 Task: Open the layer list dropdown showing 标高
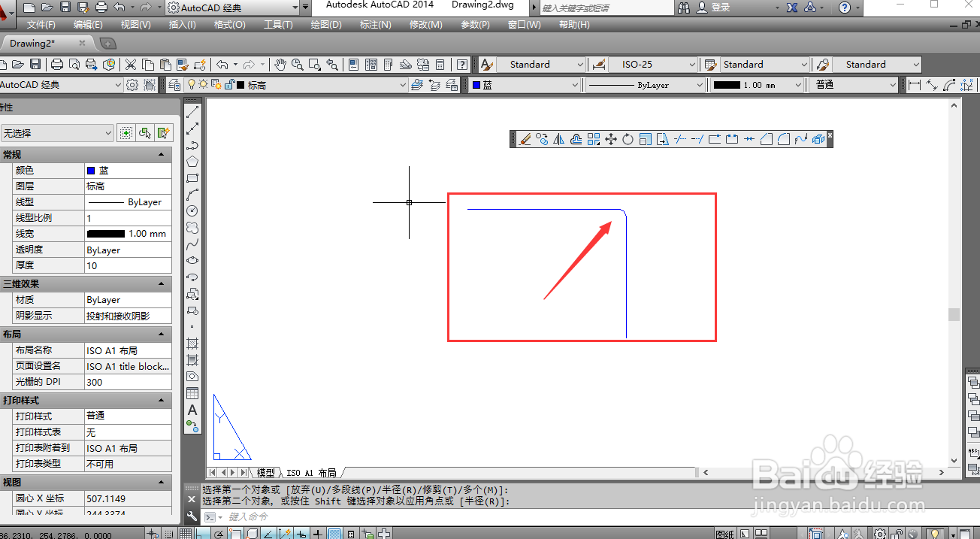[x=295, y=85]
